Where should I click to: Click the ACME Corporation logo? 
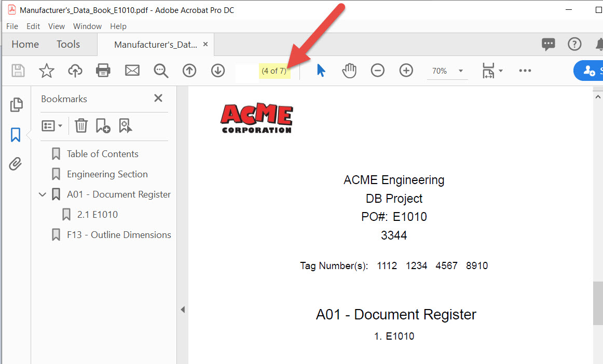[x=257, y=118]
